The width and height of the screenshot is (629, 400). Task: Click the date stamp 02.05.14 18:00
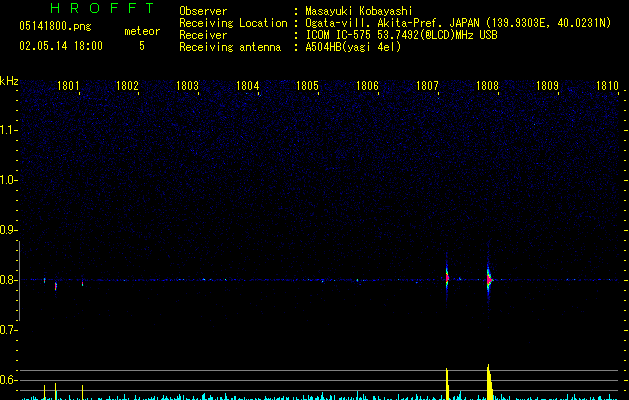click(x=61, y=46)
